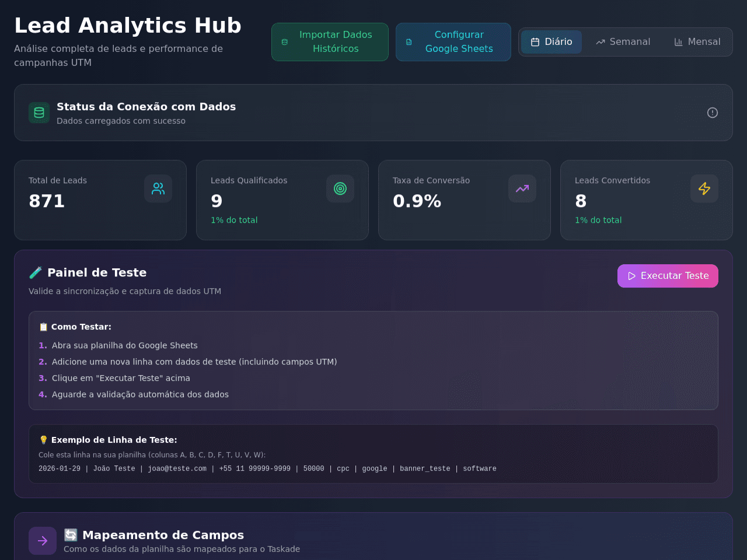This screenshot has height=560, width=747.
Task: Click the 'Aguarde a validação automática' step
Action: 140,394
